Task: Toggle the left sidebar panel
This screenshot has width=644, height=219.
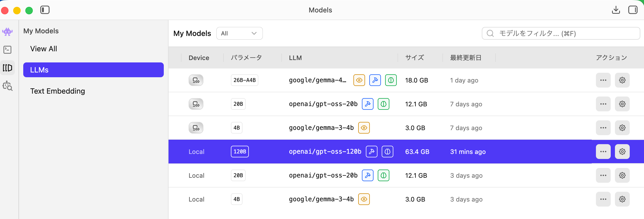Action: coord(45,10)
